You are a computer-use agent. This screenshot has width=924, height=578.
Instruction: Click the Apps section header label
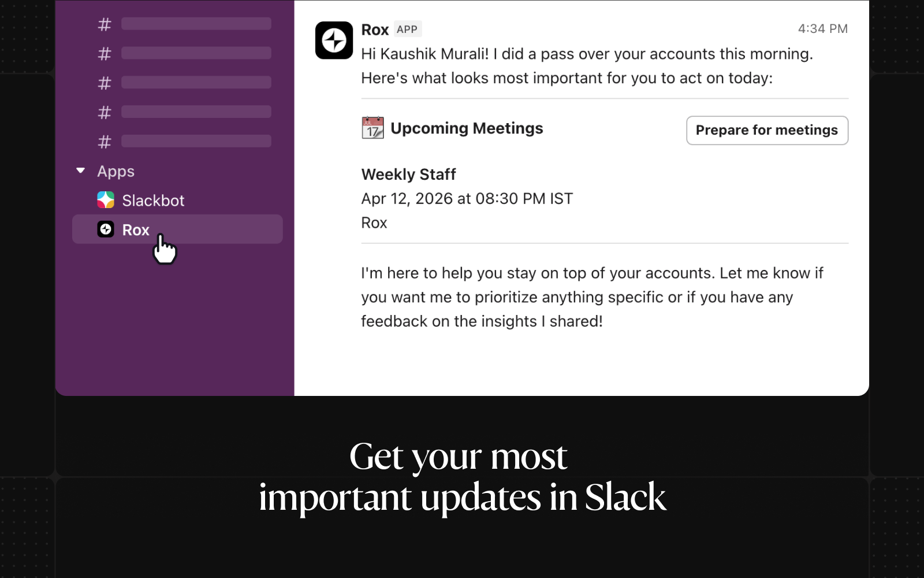click(x=115, y=171)
